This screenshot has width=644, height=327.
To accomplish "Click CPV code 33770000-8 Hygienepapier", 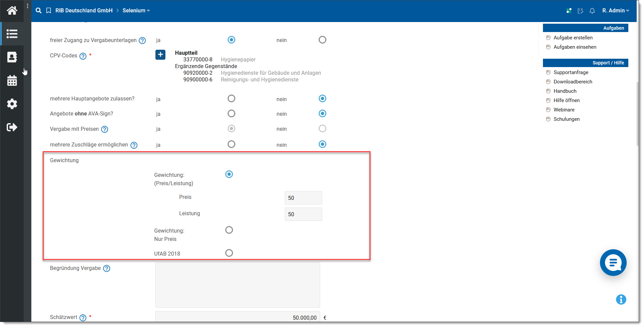I will click(x=219, y=59).
